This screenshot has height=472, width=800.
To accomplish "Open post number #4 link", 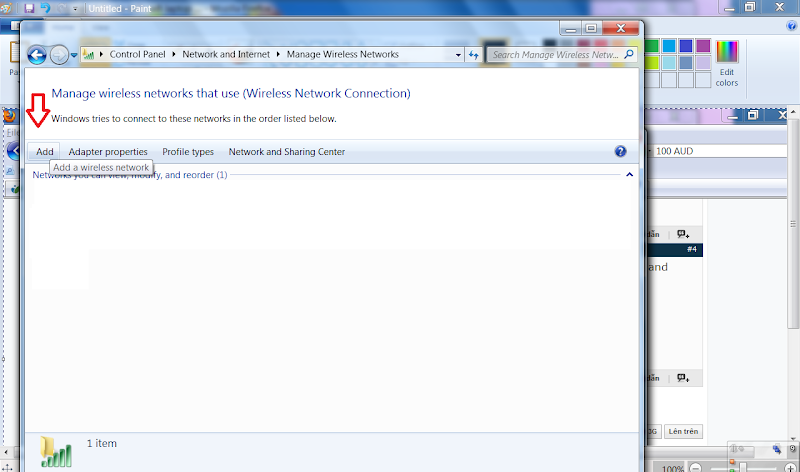I will tap(691, 250).
